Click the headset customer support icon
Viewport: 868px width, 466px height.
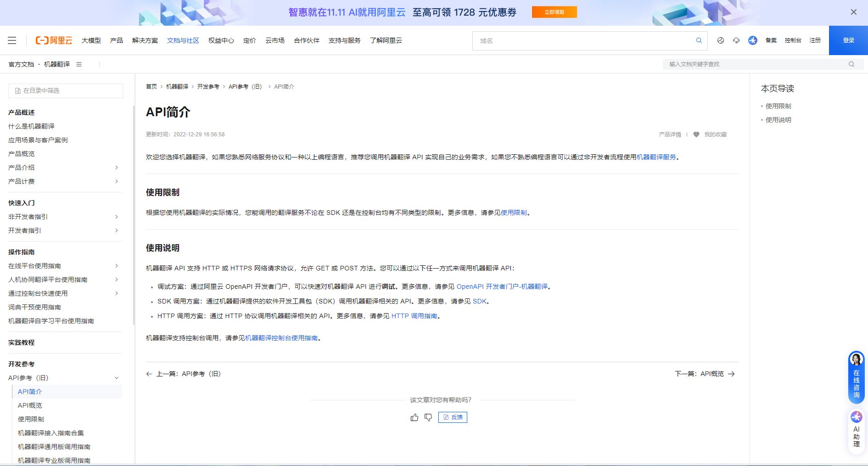(x=736, y=40)
